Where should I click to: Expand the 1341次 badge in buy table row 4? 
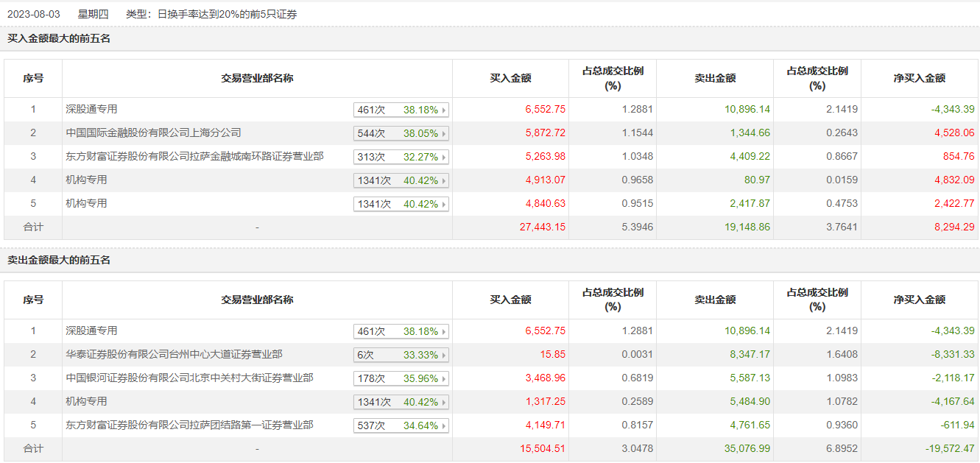click(x=401, y=181)
